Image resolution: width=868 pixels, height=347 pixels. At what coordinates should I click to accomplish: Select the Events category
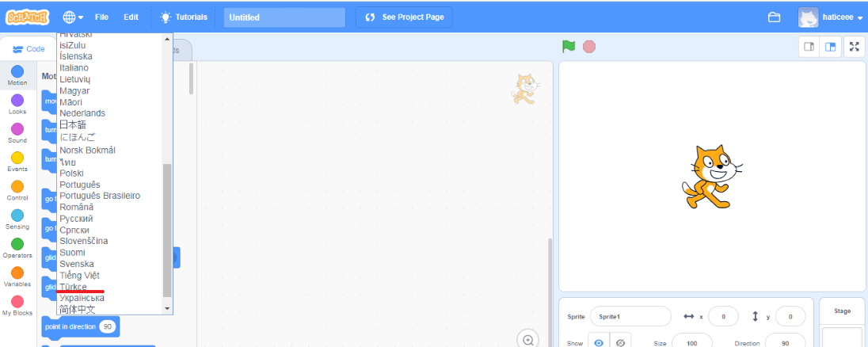pyautogui.click(x=17, y=162)
